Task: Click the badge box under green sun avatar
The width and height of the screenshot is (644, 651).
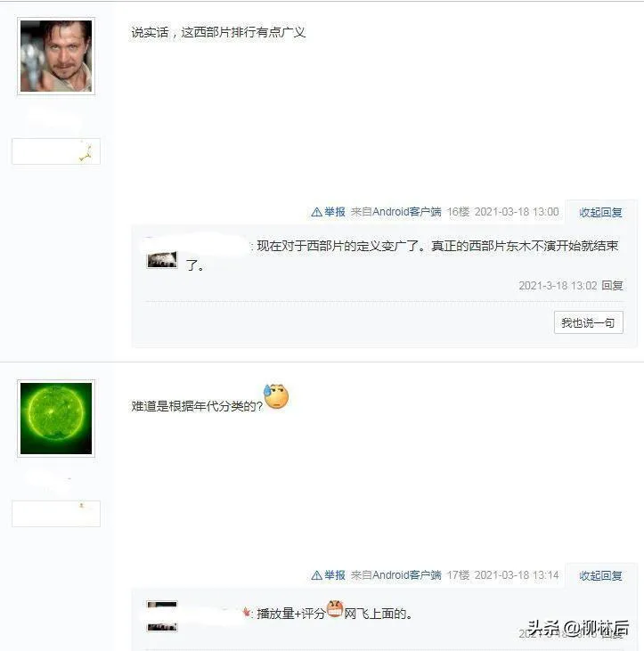Action: click(56, 514)
